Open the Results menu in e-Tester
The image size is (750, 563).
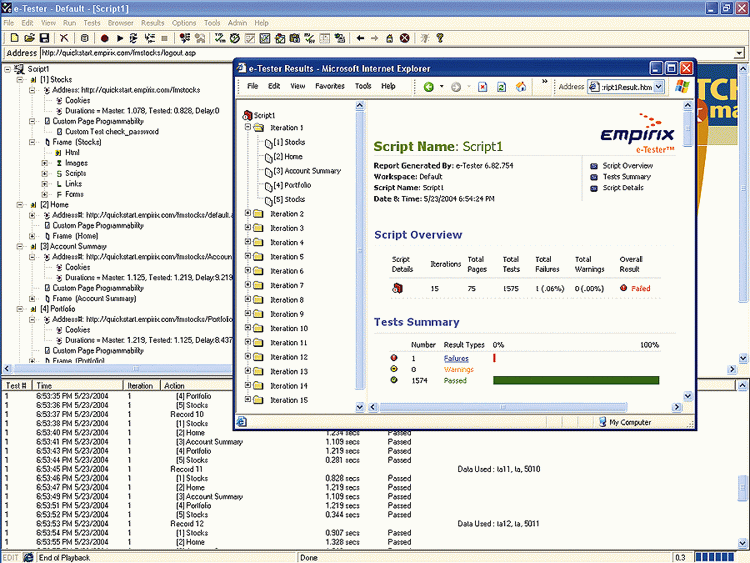(153, 23)
